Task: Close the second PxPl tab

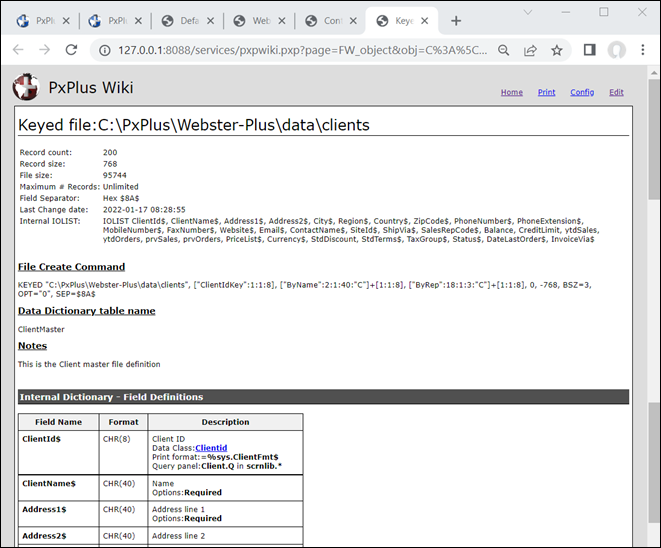Action: (x=138, y=21)
